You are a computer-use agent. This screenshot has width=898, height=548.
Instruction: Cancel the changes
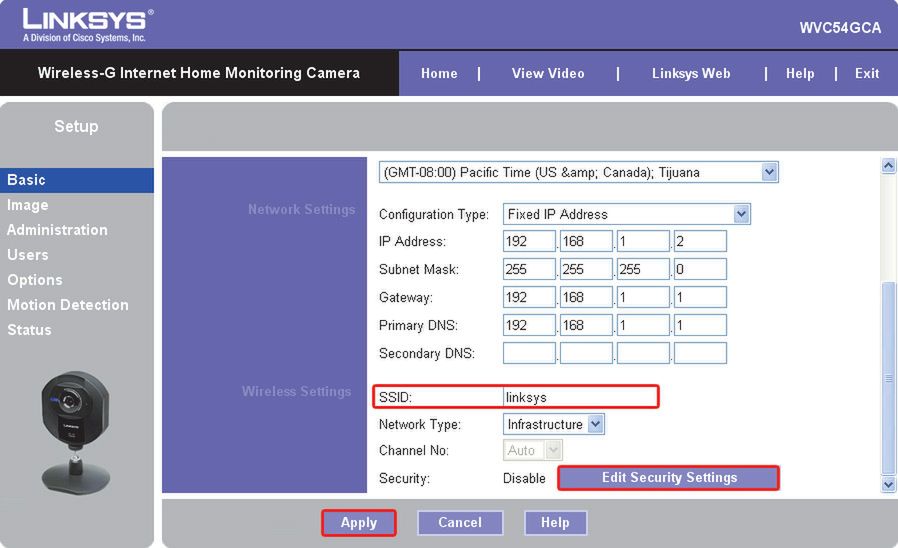(x=460, y=522)
